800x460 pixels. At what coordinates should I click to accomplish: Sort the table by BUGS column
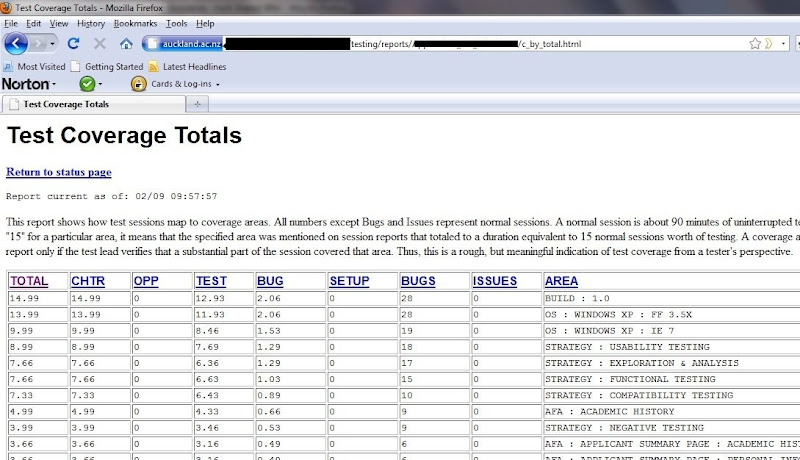pos(418,281)
